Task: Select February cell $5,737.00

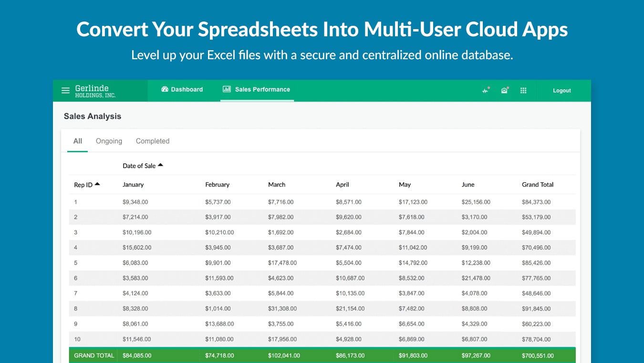Action: 218,202
